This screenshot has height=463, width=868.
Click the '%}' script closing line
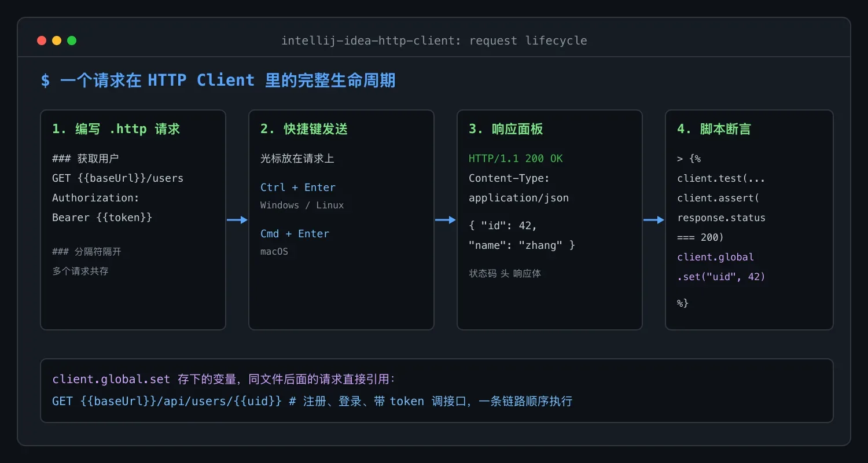[683, 303]
